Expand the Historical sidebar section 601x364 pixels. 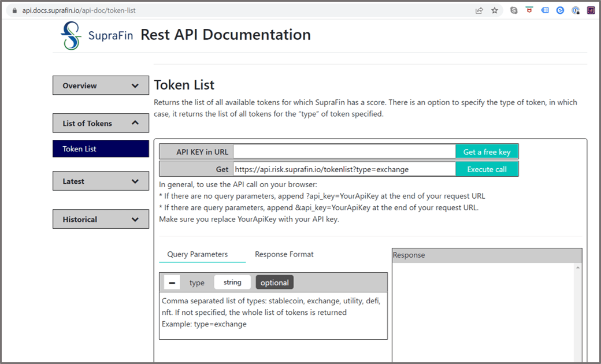[101, 220]
